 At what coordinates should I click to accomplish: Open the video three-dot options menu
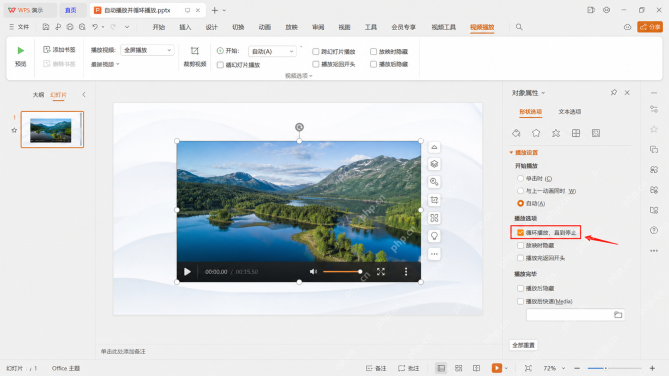[x=406, y=271]
